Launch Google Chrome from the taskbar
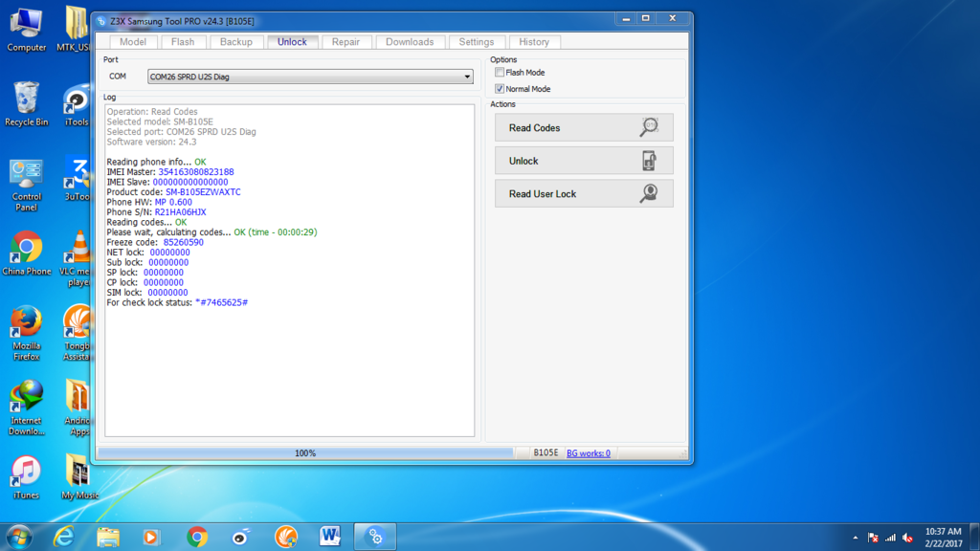980x551 pixels. coord(197,537)
